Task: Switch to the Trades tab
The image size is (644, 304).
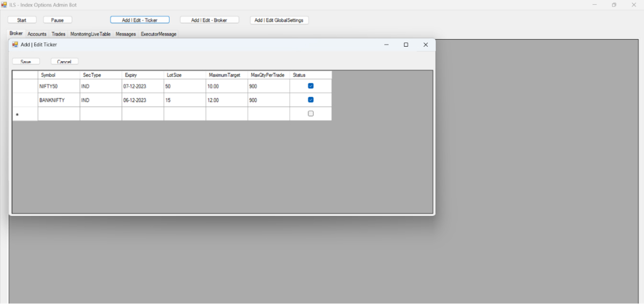Action: 58,34
